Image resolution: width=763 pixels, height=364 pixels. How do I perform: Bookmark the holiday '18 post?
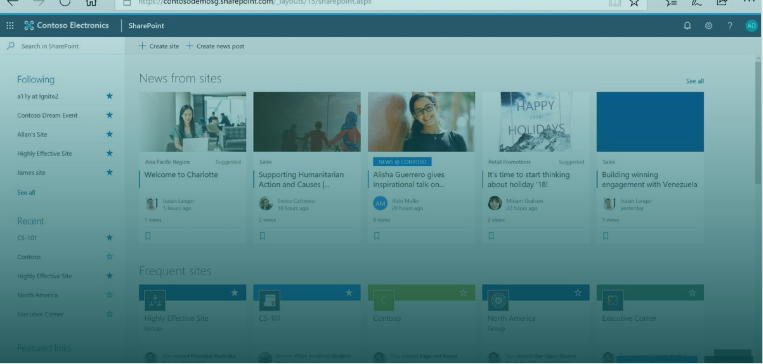click(491, 236)
